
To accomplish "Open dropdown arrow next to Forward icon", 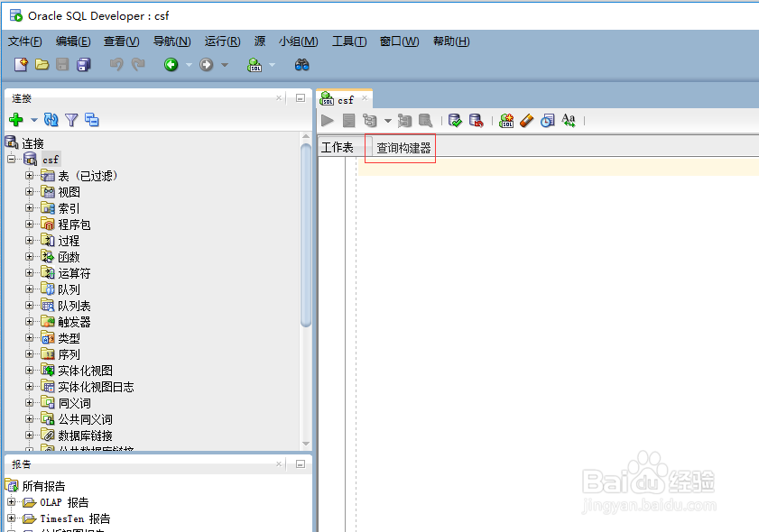I will (x=225, y=65).
